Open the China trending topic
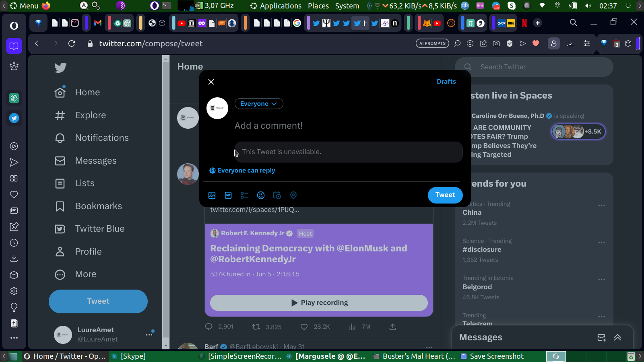The height and width of the screenshot is (362, 644). (x=472, y=213)
